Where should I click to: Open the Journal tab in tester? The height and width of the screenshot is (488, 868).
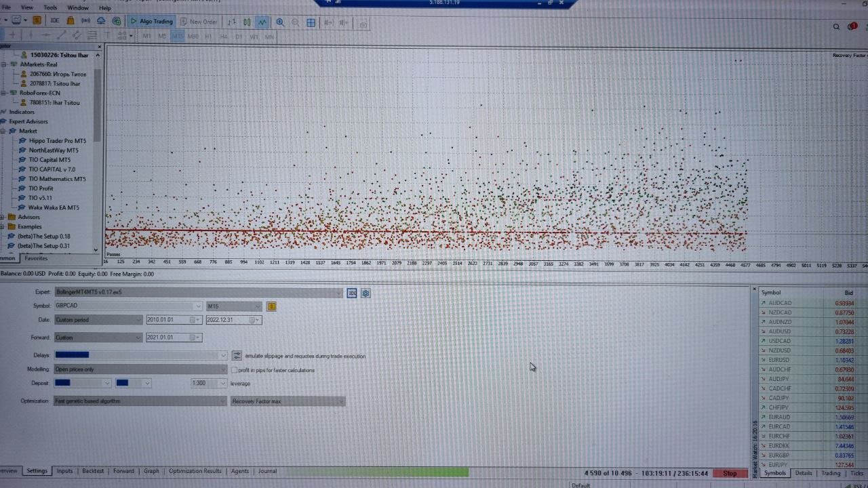point(267,471)
